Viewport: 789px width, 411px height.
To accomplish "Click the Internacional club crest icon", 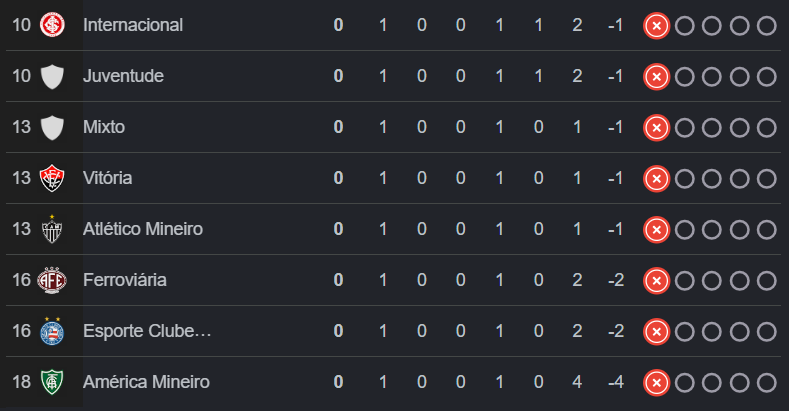I will pos(52,25).
